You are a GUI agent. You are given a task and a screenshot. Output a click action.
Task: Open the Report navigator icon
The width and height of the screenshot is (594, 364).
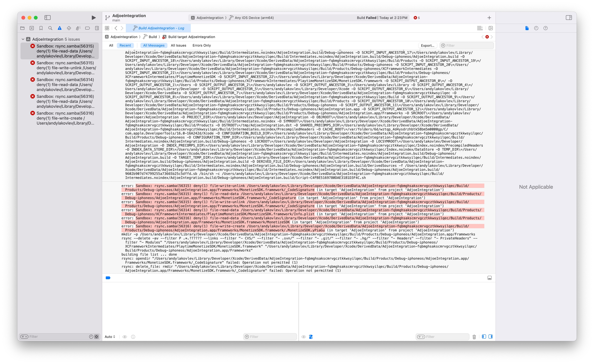point(97,28)
